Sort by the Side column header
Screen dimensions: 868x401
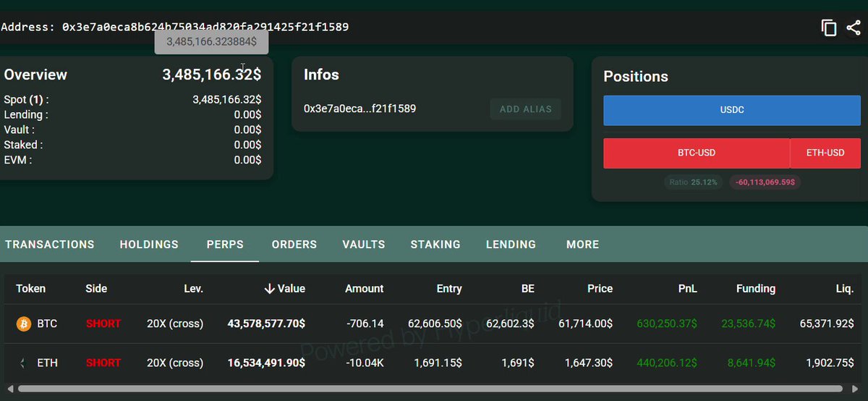(x=96, y=289)
